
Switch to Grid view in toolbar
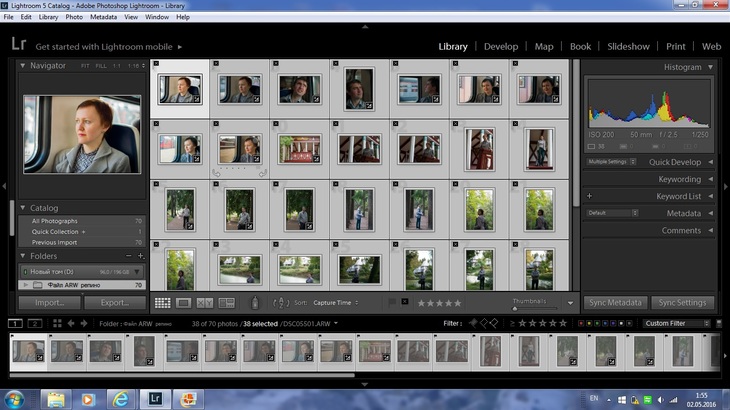[162, 303]
